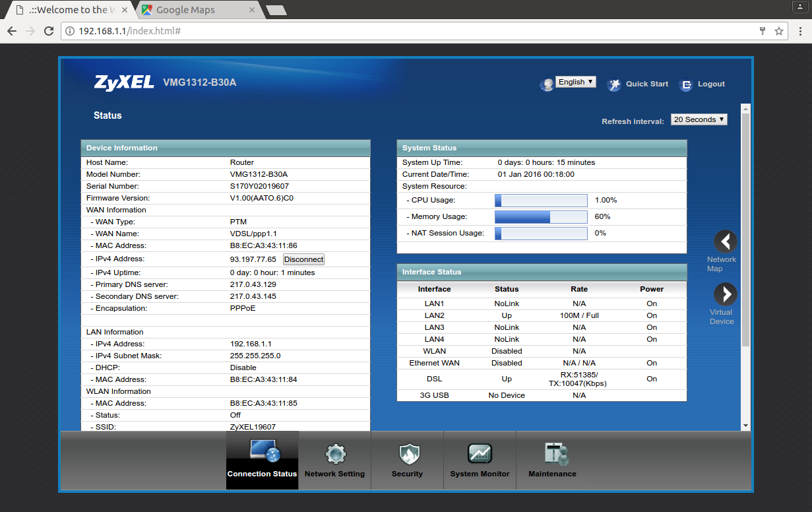Screen dimensions: 812x512
Task: Click the DSL RX/TX rate value
Action: pyautogui.click(x=578, y=379)
